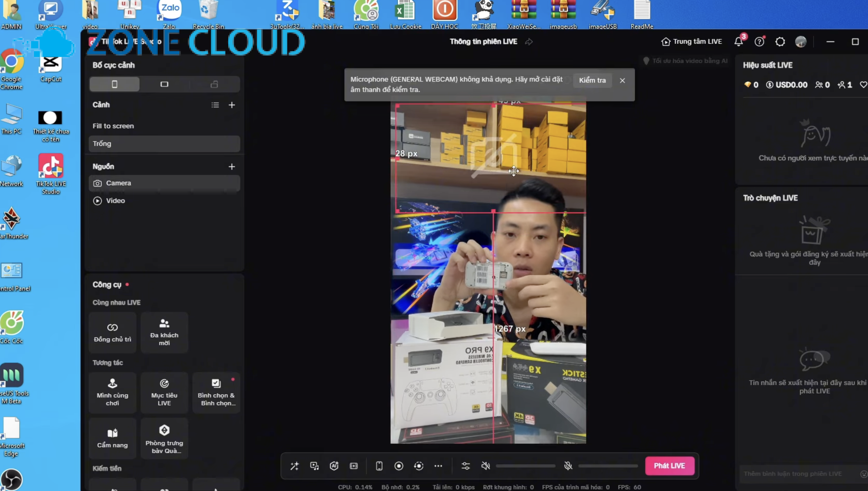This screenshot has width=868, height=491.
Task: Open the media and music tool
Action: click(314, 466)
